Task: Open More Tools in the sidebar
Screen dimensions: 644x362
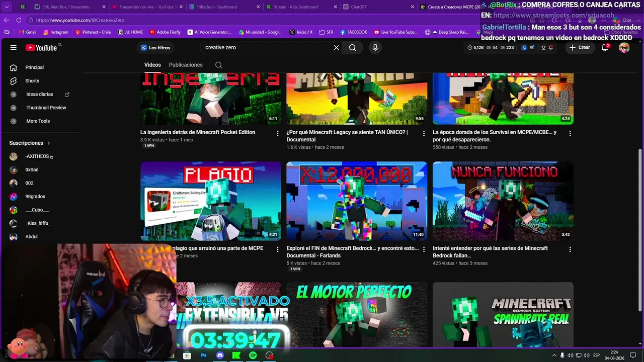Action: tap(39, 121)
